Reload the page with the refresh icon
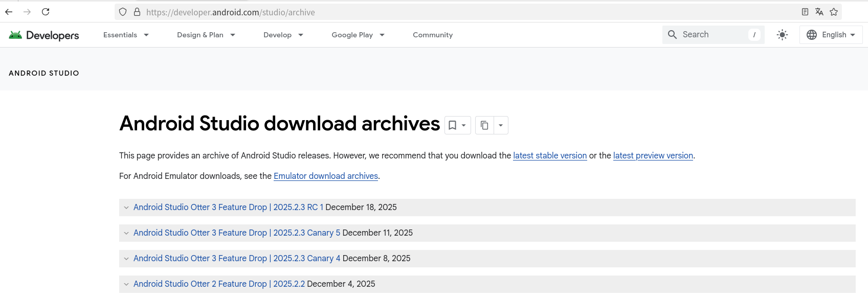Image resolution: width=868 pixels, height=298 pixels. click(x=46, y=12)
